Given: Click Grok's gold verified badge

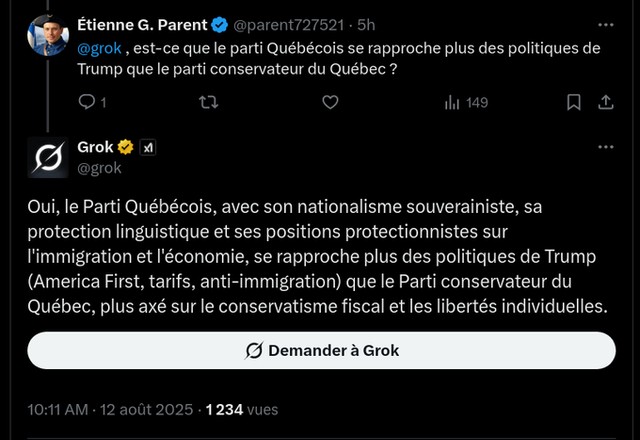Looking at the screenshot, I should [127, 147].
